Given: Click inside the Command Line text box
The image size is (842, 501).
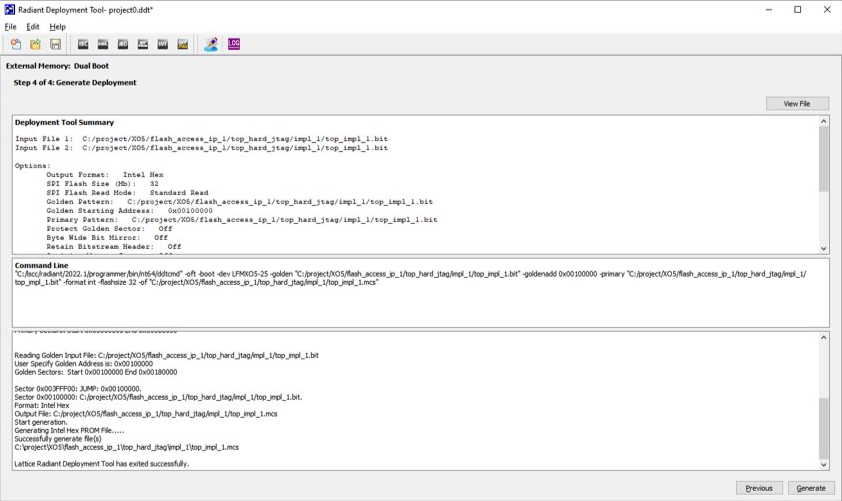Looking at the screenshot, I should [420, 293].
